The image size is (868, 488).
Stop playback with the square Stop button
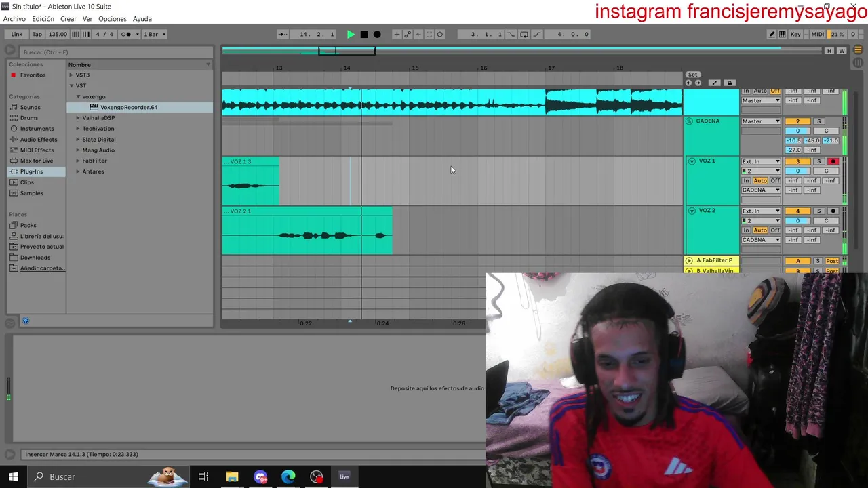(364, 34)
